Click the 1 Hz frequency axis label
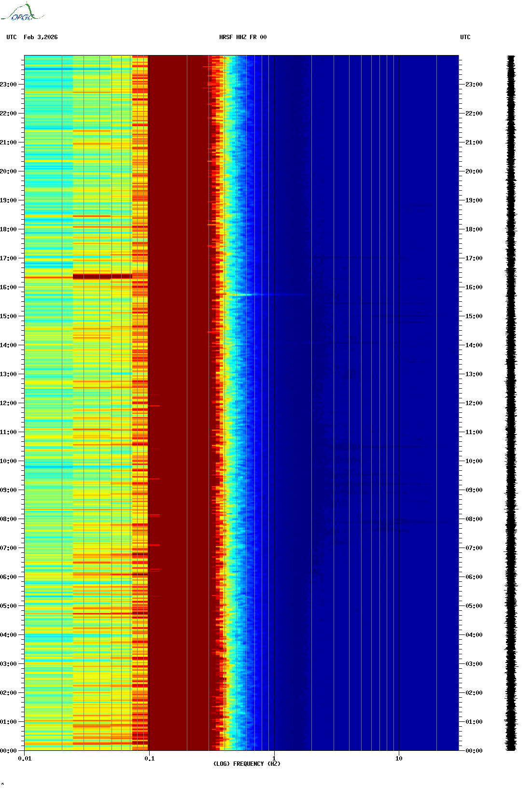The height and width of the screenshot is (789, 532). 274,759
